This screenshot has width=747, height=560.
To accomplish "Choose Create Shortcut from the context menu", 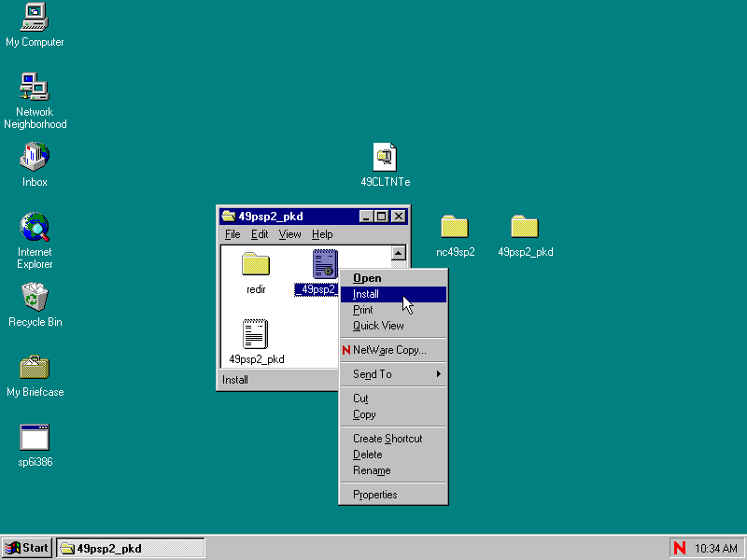I will tap(393, 439).
